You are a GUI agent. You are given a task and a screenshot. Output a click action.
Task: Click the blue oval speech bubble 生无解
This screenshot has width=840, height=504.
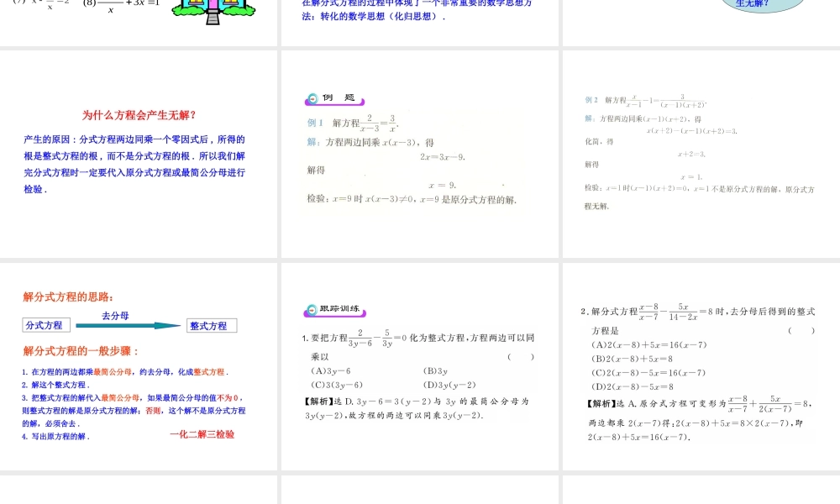click(x=761, y=6)
